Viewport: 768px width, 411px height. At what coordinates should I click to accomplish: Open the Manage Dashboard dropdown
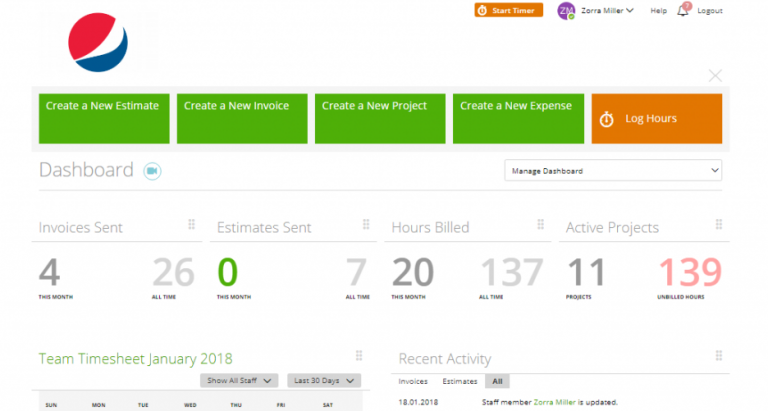coord(613,170)
